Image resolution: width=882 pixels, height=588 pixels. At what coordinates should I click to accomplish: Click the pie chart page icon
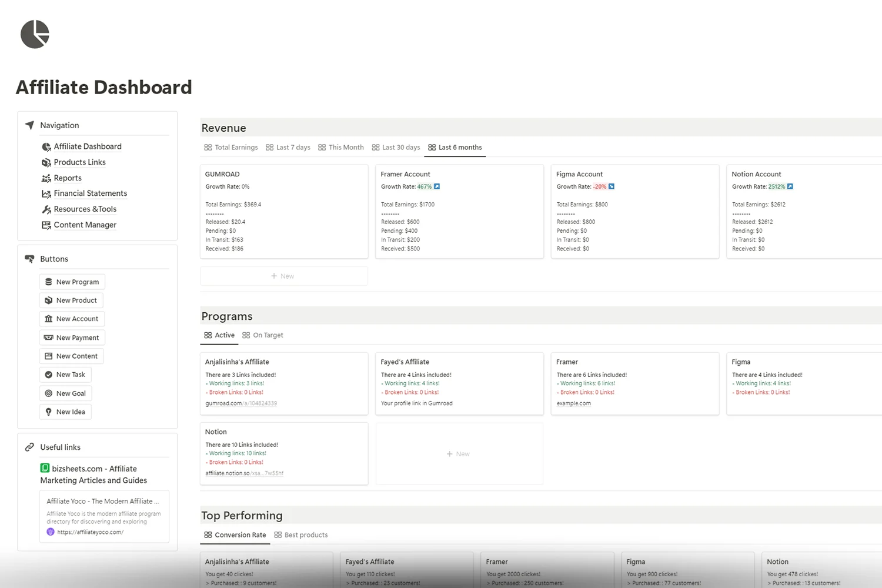tap(35, 34)
